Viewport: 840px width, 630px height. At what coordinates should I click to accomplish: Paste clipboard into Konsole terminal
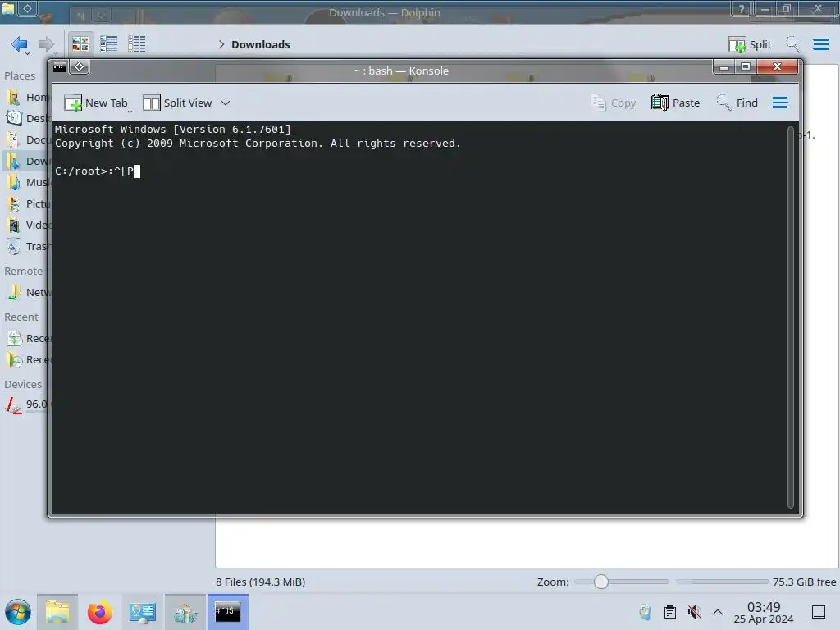[x=676, y=103]
